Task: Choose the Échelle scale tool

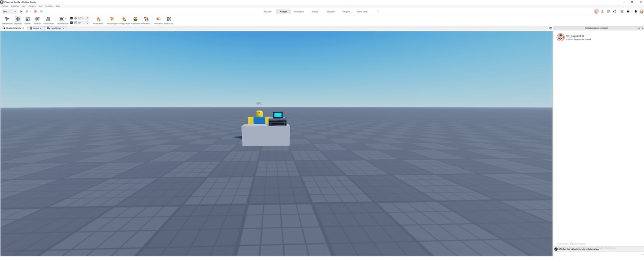Action: 27,20
